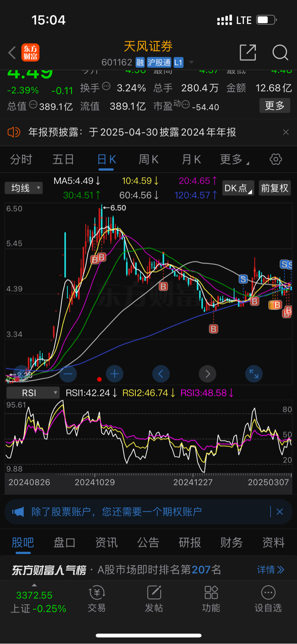The image size is (297, 644).
Task: Tap the 更多 quote details button
Action: 275,105
